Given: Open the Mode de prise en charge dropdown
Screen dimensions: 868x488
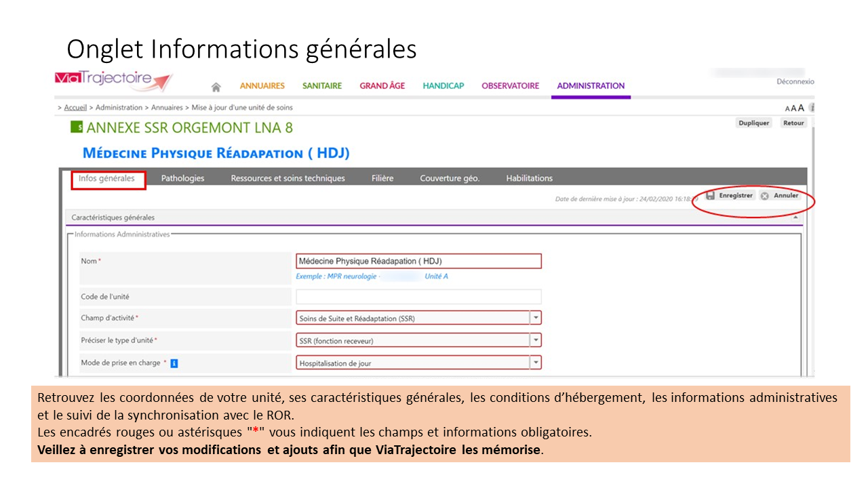Looking at the screenshot, I should pyautogui.click(x=536, y=363).
